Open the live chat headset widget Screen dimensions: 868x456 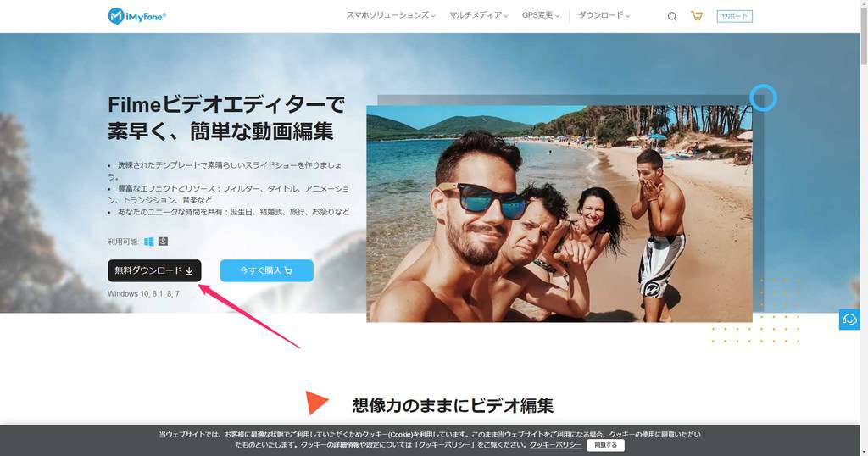coord(849,320)
